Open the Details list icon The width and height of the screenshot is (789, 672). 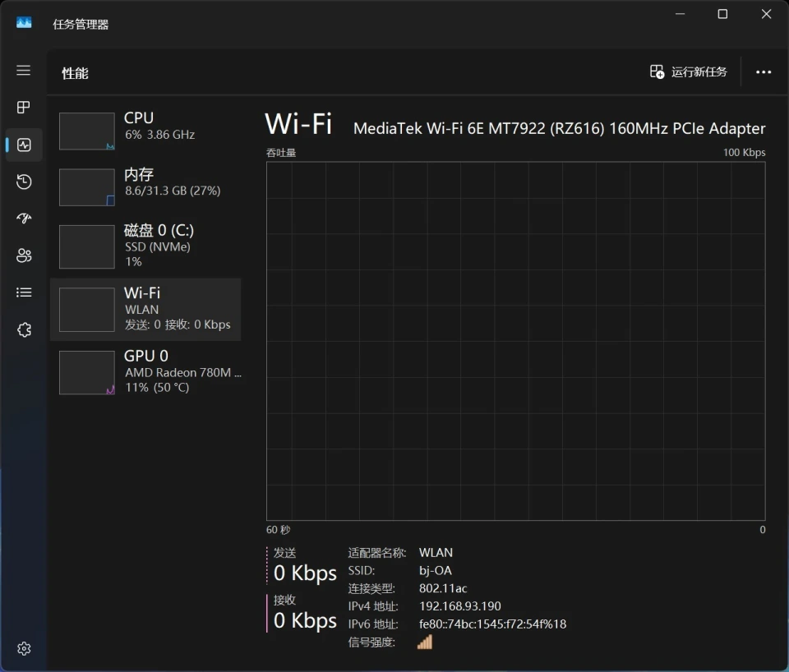click(24, 292)
